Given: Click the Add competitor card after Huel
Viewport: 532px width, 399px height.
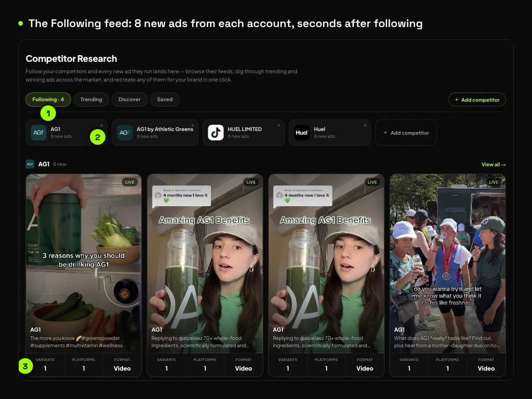Looking at the screenshot, I should [406, 133].
